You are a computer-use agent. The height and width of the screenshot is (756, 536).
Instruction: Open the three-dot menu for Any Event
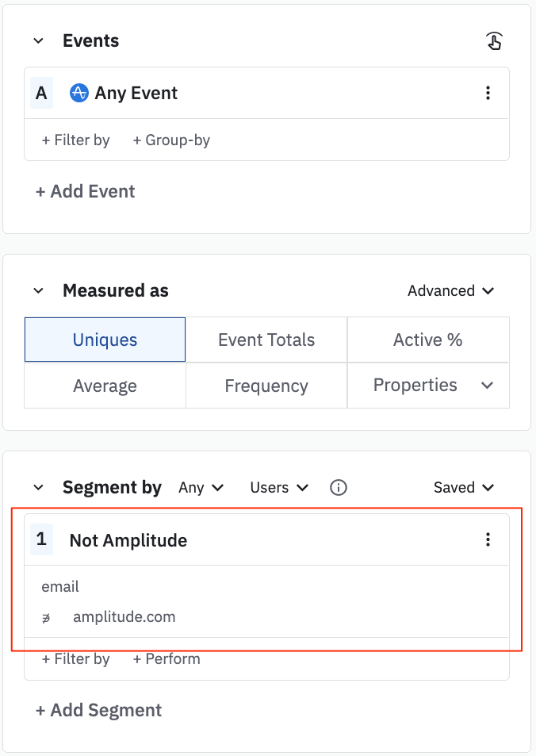pos(488,93)
